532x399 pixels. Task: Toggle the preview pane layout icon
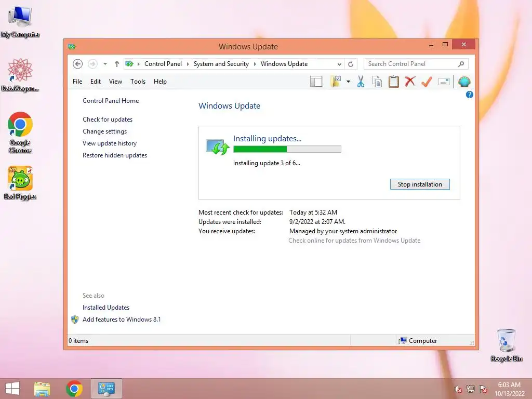pyautogui.click(x=316, y=82)
